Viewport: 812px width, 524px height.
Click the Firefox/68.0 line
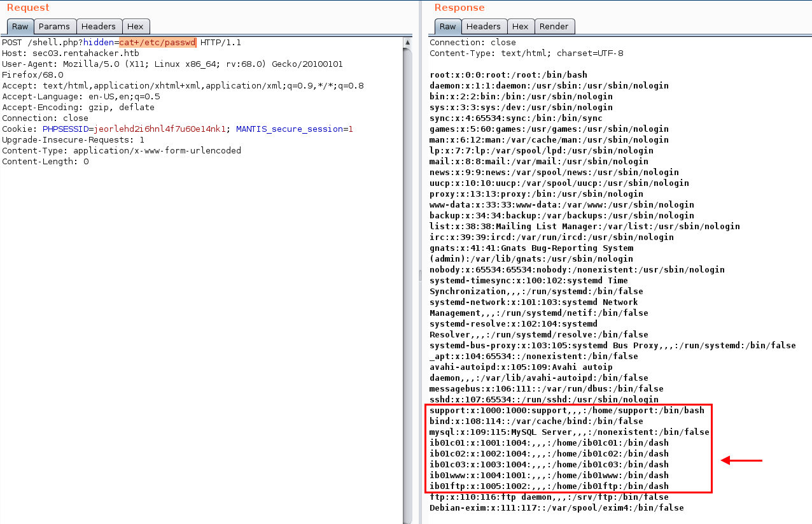coord(32,75)
